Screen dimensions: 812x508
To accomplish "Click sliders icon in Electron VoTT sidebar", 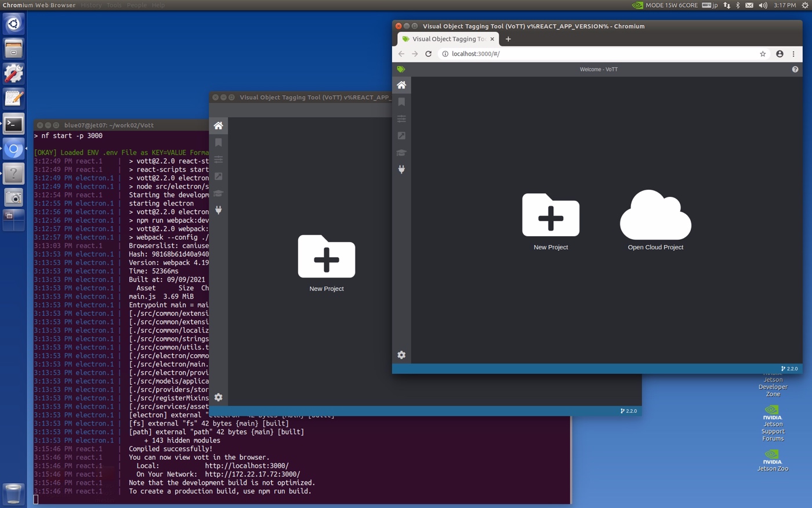I will [219, 160].
